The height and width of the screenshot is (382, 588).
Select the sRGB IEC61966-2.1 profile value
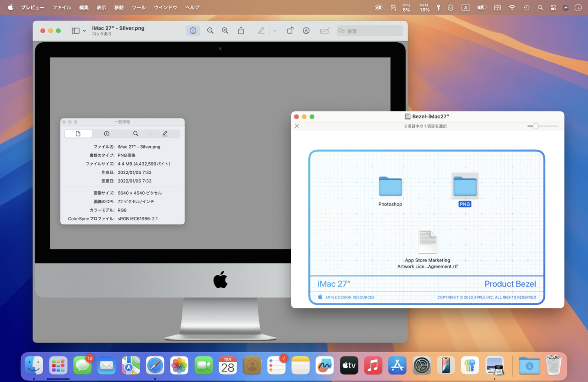point(138,219)
